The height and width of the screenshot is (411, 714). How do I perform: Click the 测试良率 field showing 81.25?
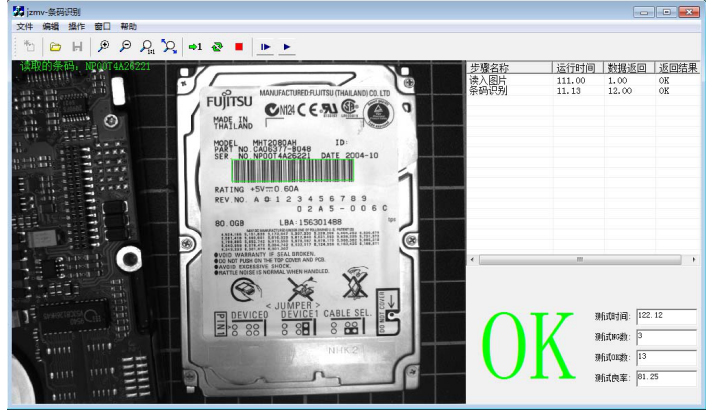point(666,378)
